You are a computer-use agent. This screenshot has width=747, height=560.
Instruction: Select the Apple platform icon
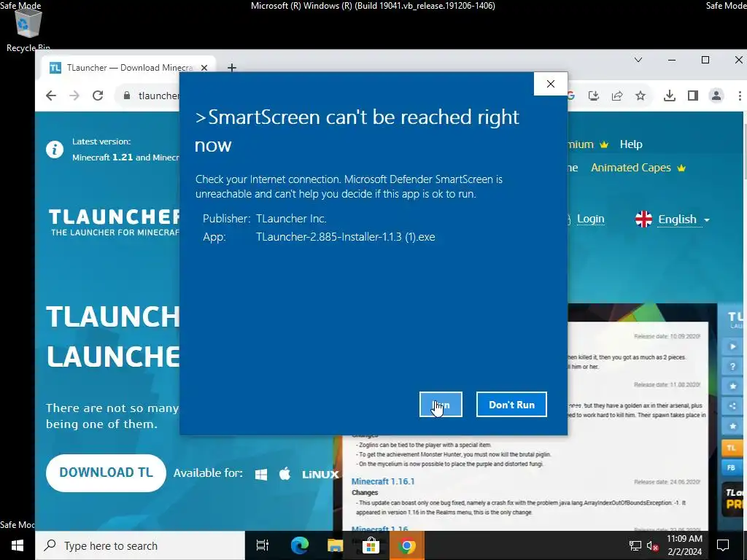[x=285, y=474]
